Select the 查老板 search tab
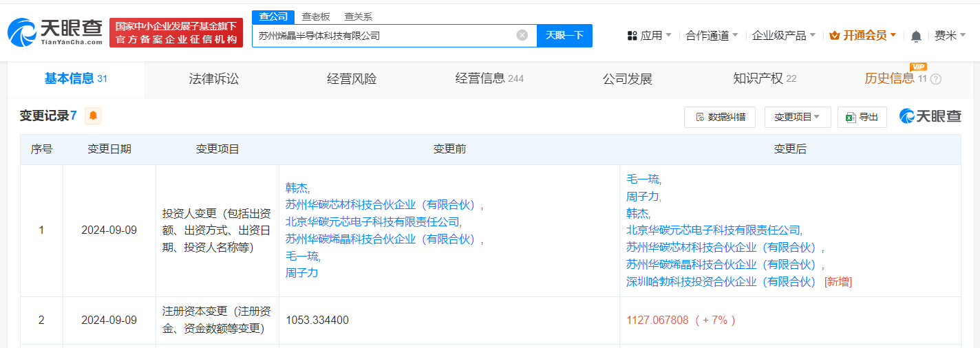Viewport: 980px width, 348px height. (x=316, y=17)
